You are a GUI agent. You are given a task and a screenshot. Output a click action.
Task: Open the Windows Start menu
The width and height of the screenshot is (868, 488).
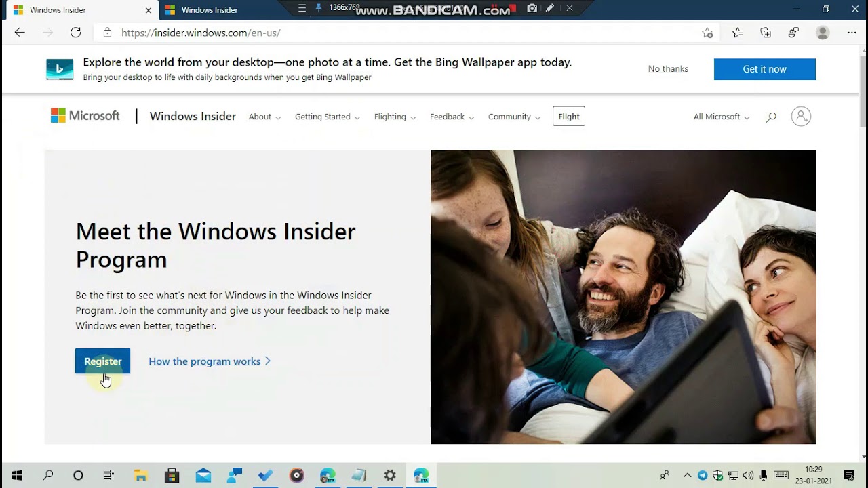17,475
